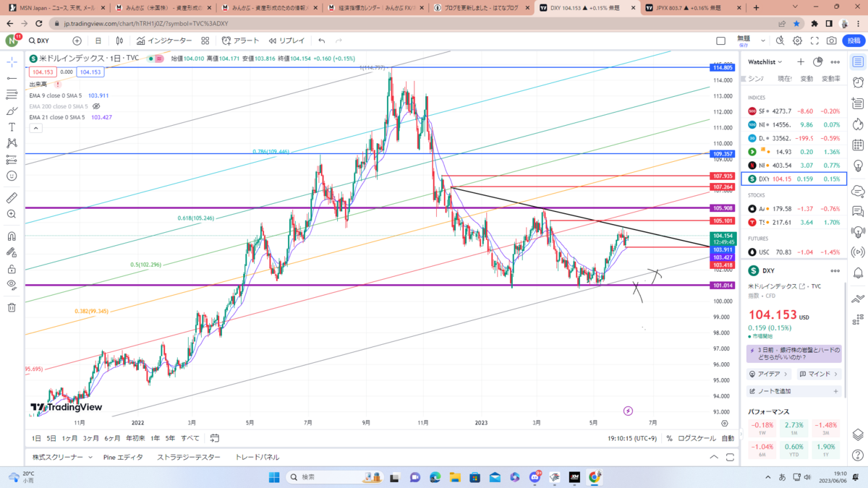Open the user profile avatar menu

coord(12,40)
